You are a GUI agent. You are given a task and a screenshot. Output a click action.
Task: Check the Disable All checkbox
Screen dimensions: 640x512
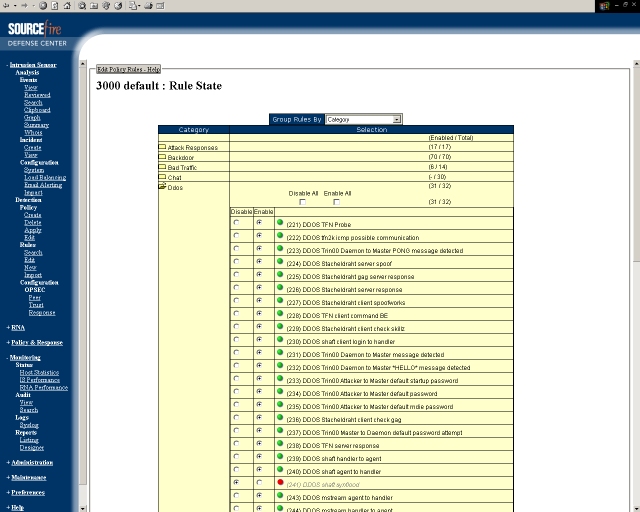[302, 202]
